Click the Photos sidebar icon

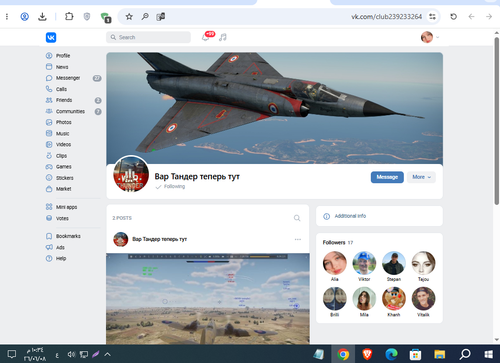[49, 122]
